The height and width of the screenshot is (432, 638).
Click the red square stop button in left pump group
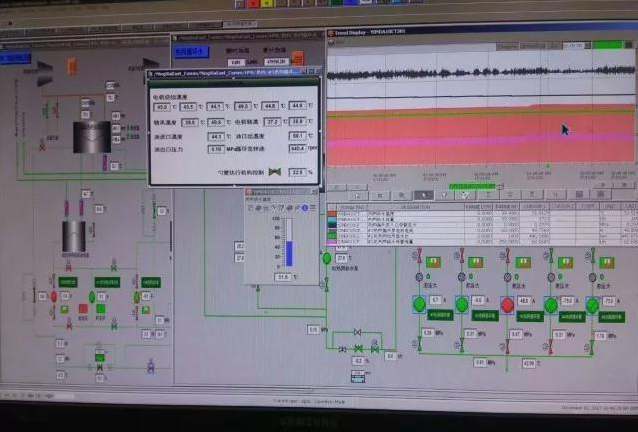(x=83, y=309)
